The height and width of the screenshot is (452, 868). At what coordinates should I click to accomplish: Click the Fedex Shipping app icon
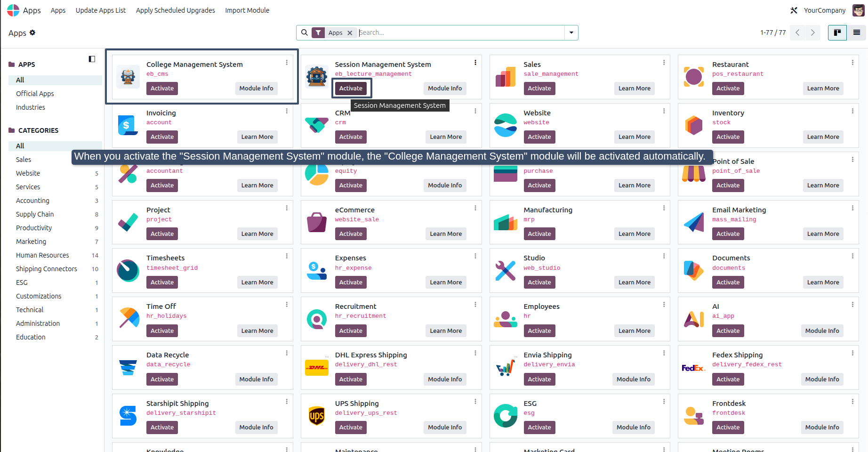[x=694, y=367]
